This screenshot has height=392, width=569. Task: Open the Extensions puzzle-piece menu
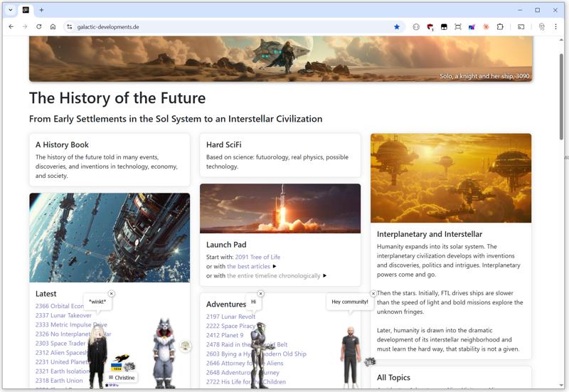tap(500, 26)
